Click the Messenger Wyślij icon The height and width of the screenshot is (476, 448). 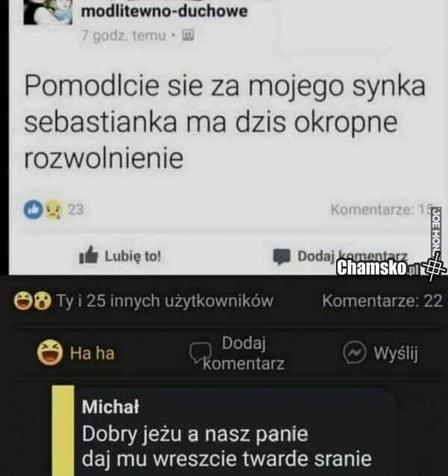coord(354,353)
